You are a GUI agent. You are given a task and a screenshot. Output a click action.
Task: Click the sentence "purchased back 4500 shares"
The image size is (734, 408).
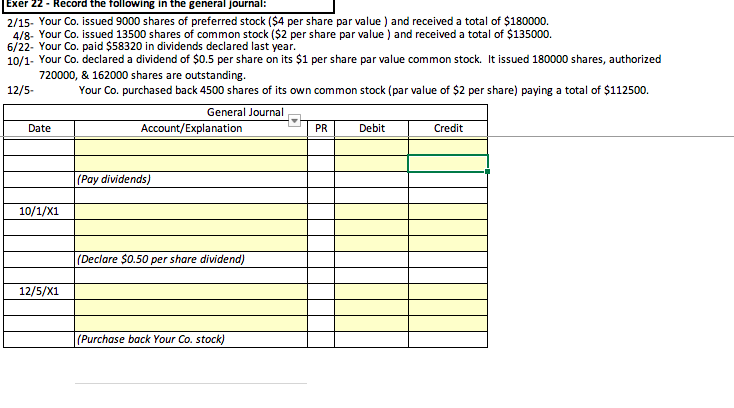(x=364, y=90)
